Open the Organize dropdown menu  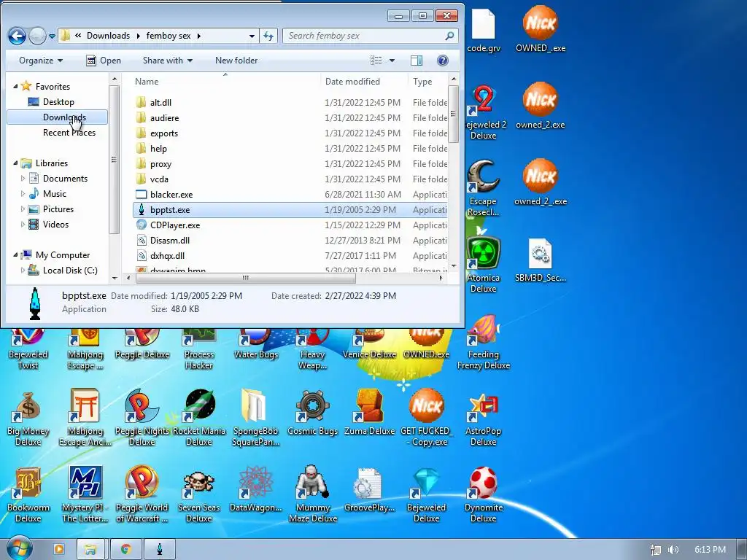(x=41, y=61)
